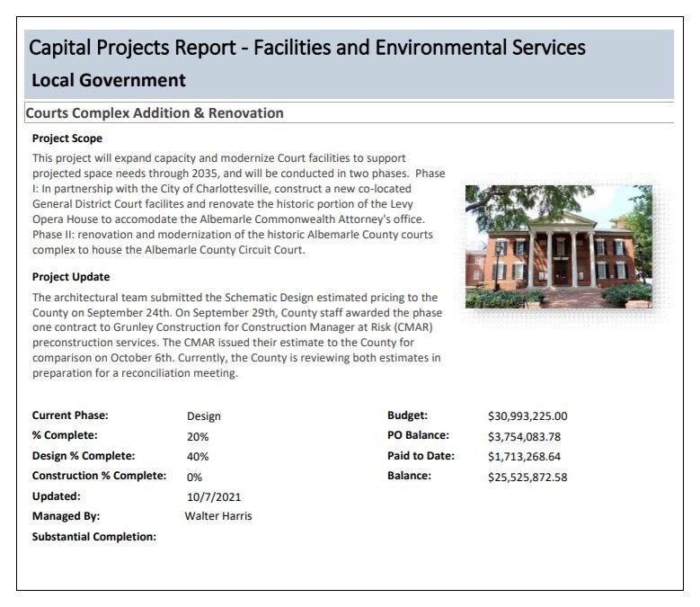Click the 'Substantial Completion:' label
Image resolution: width=700 pixels, height=607 pixels.
94,537
